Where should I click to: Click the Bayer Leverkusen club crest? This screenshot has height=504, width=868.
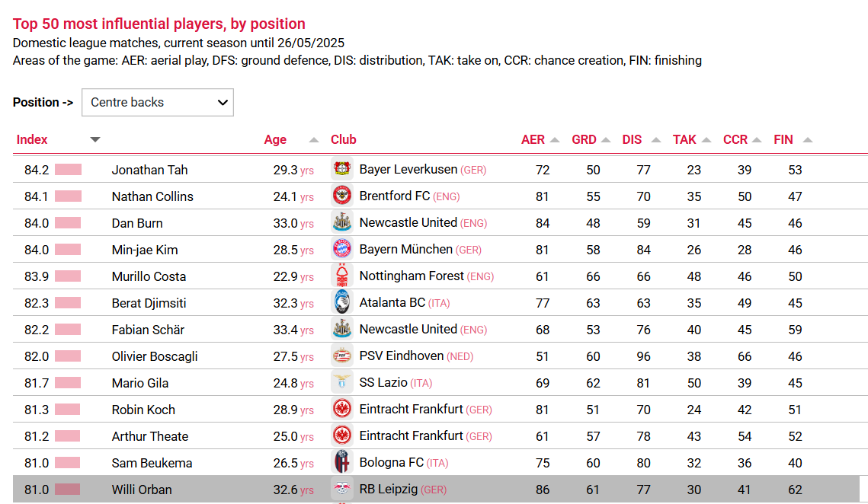coord(342,169)
